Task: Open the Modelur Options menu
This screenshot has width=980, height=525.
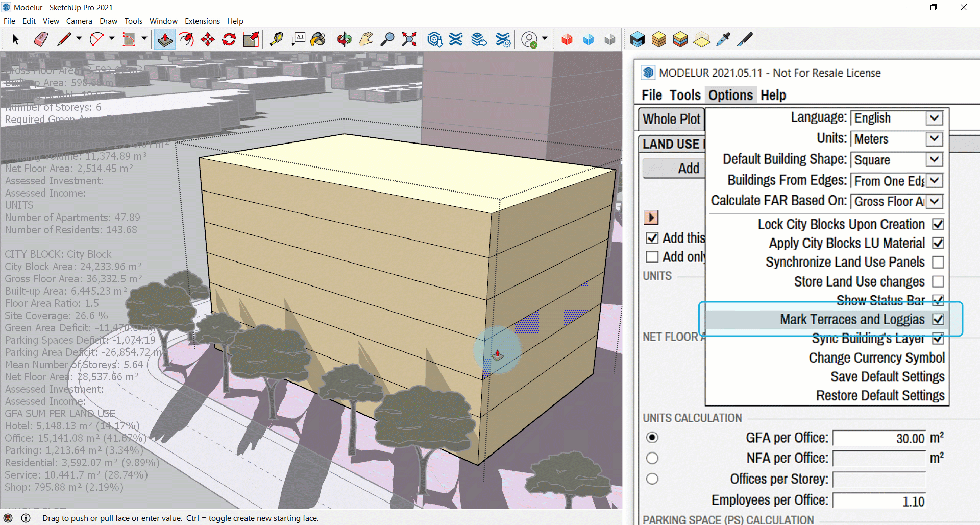Action: tap(730, 95)
